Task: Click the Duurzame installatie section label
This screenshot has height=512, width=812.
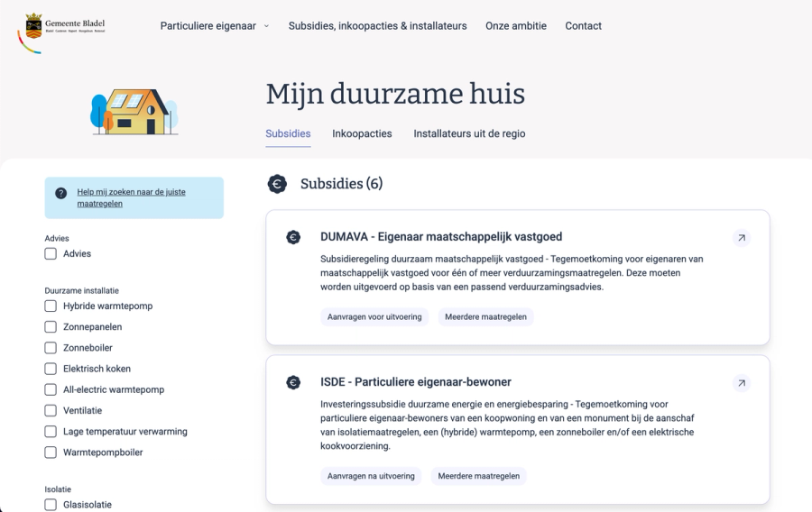Action: click(82, 290)
